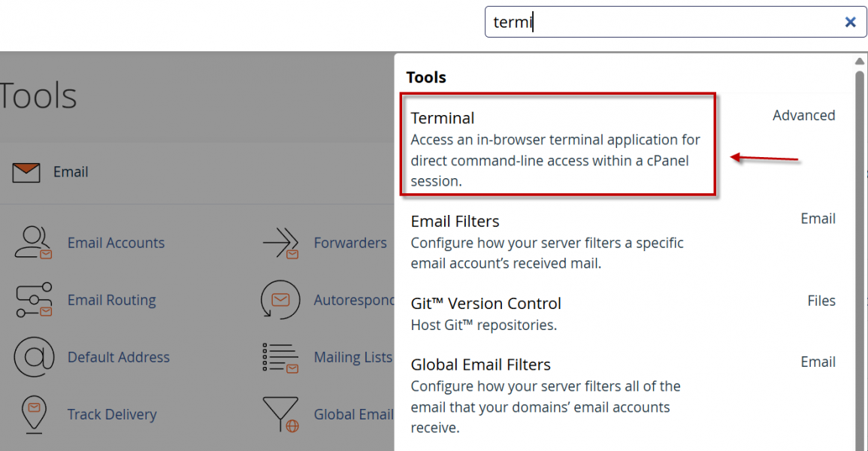The image size is (868, 451).
Task: Open the Autoresponders icon
Action: (280, 300)
